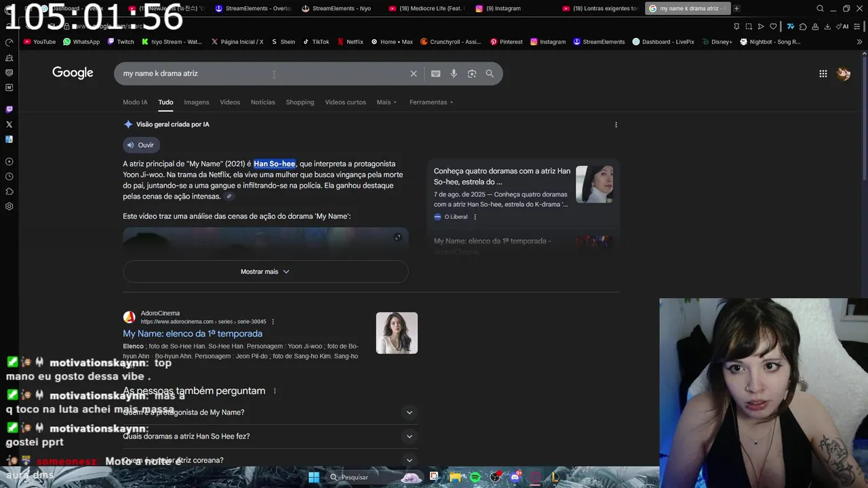Click in the Google search input field
Viewport: 868px width, 488px height.
click(x=263, y=74)
